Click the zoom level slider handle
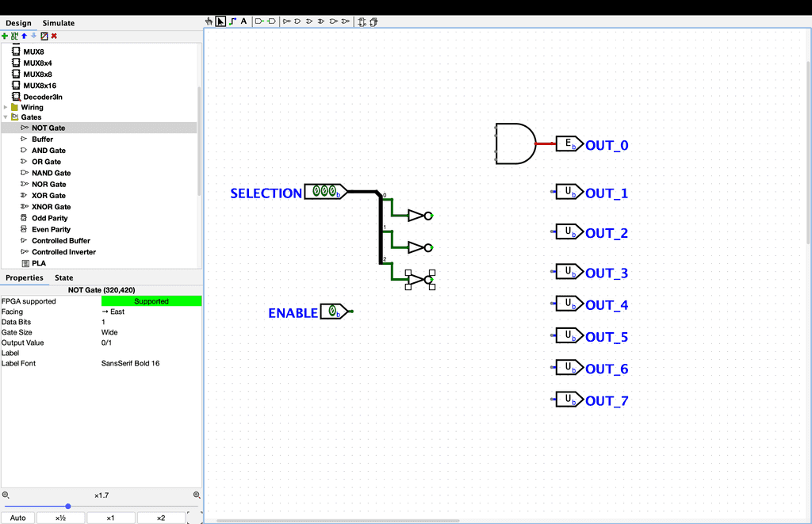The width and height of the screenshot is (812, 524). [x=68, y=506]
